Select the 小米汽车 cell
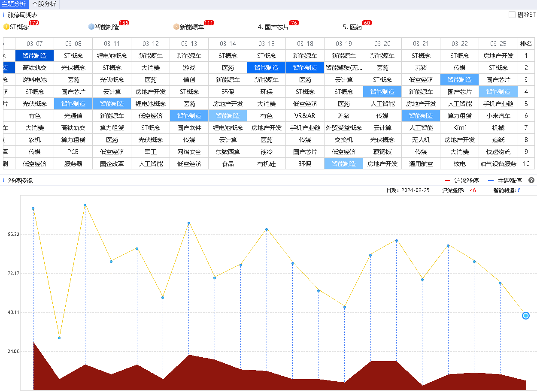537x392 pixels. click(498, 116)
